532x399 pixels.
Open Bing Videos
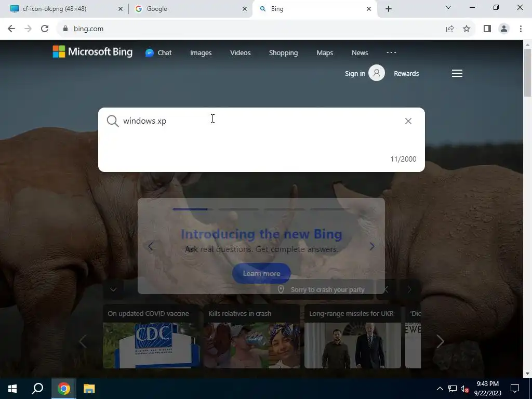pyautogui.click(x=240, y=52)
